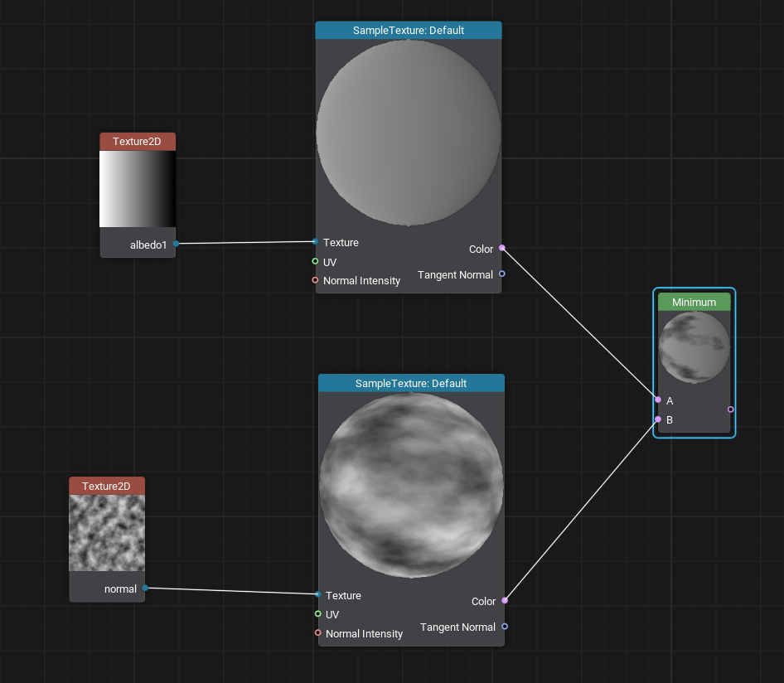This screenshot has width=784, height=683.
Task: Click the albedo1 output port
Action: (x=176, y=244)
